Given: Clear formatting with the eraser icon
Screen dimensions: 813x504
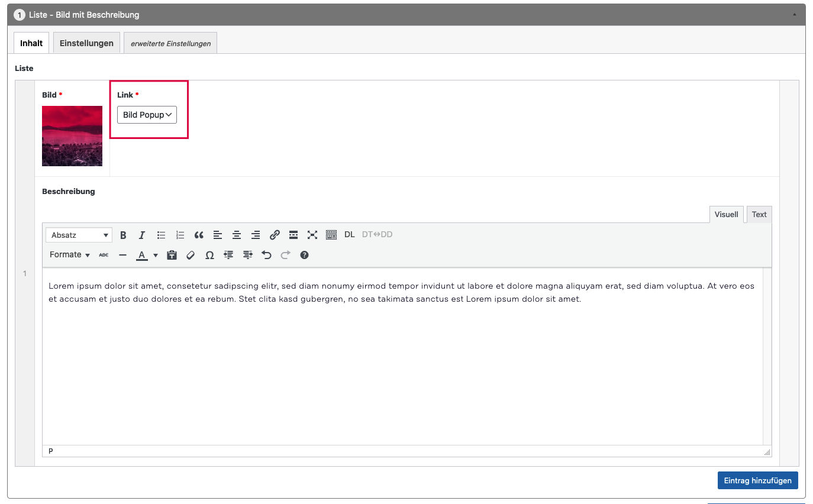Looking at the screenshot, I should (x=191, y=255).
